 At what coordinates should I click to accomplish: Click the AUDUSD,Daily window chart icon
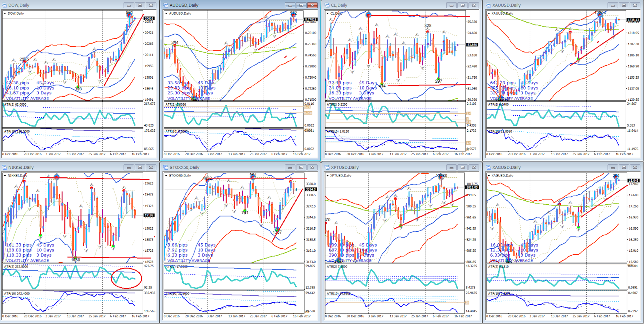click(166, 5)
